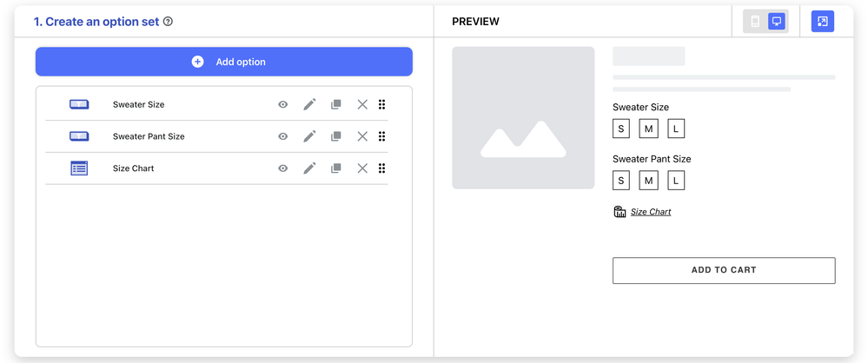The width and height of the screenshot is (868, 363).
Task: Toggle visibility of Size Chart option
Action: pos(282,168)
